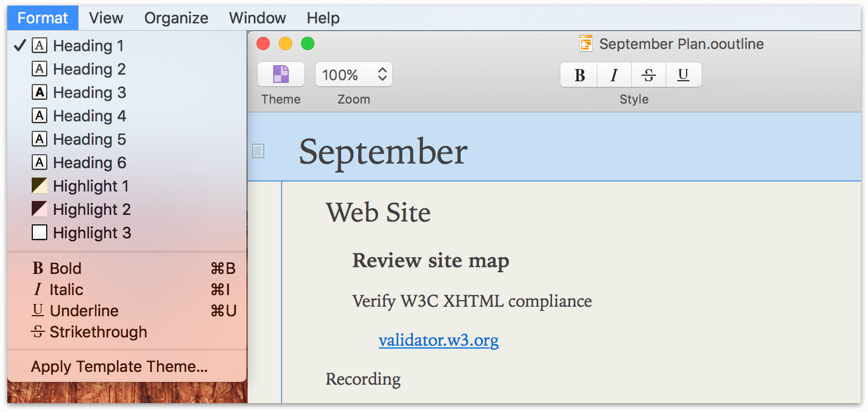This screenshot has height=412, width=868.
Task: Select Apply Template Theme… menu entry
Action: (x=127, y=367)
